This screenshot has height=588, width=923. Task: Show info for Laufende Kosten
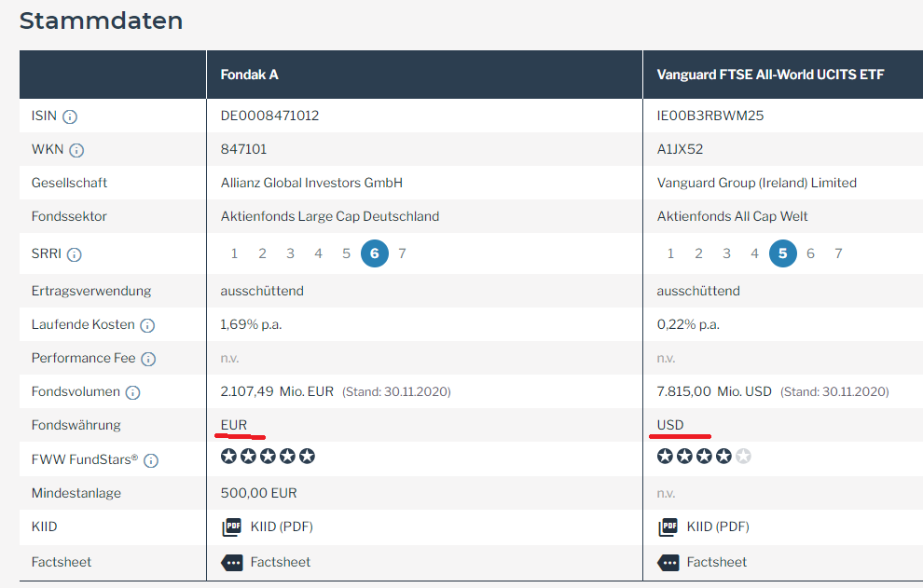coord(147,325)
